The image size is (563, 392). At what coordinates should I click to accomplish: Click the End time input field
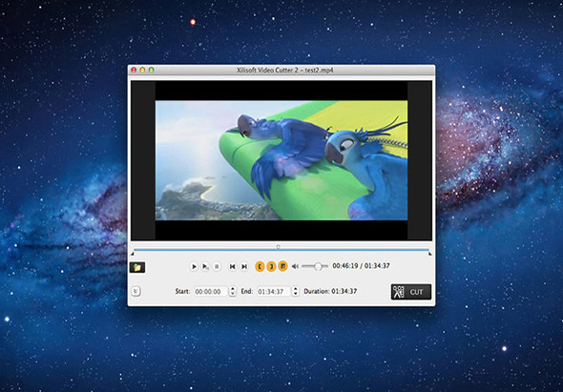[x=273, y=292]
